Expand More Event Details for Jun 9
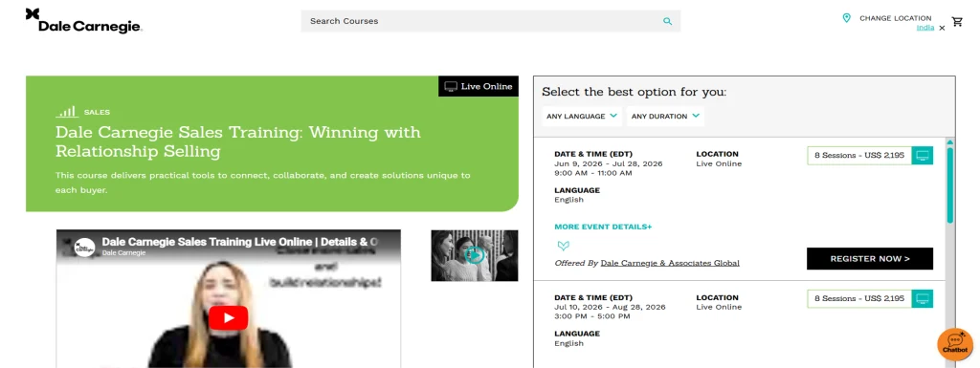The height and width of the screenshot is (368, 980). pos(603,227)
